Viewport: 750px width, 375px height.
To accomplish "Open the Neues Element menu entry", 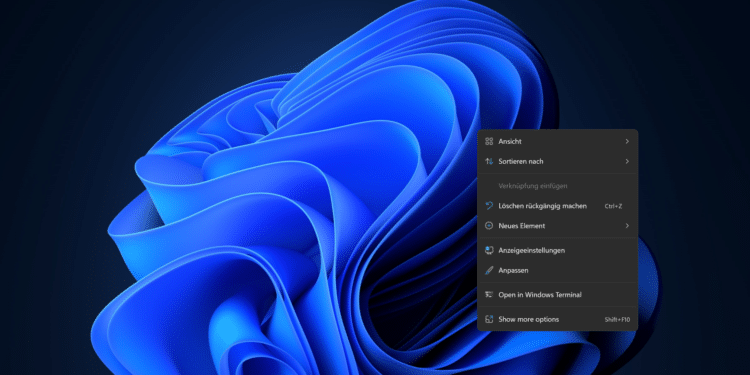I will pos(558,226).
